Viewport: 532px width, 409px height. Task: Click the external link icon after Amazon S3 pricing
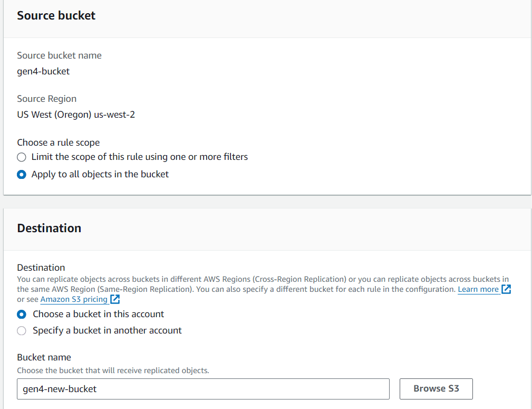(x=115, y=299)
